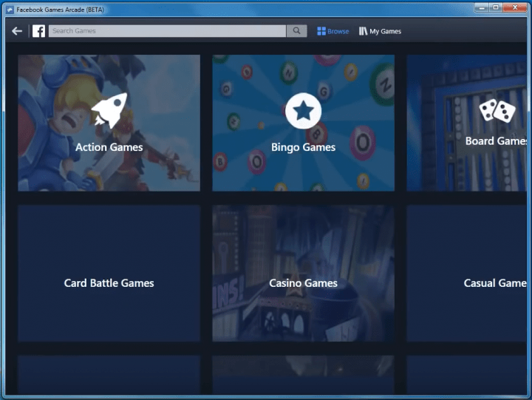Viewport: 532px width, 400px height.
Task: Close the Facebook Games Arcade window
Action: pos(515,7)
